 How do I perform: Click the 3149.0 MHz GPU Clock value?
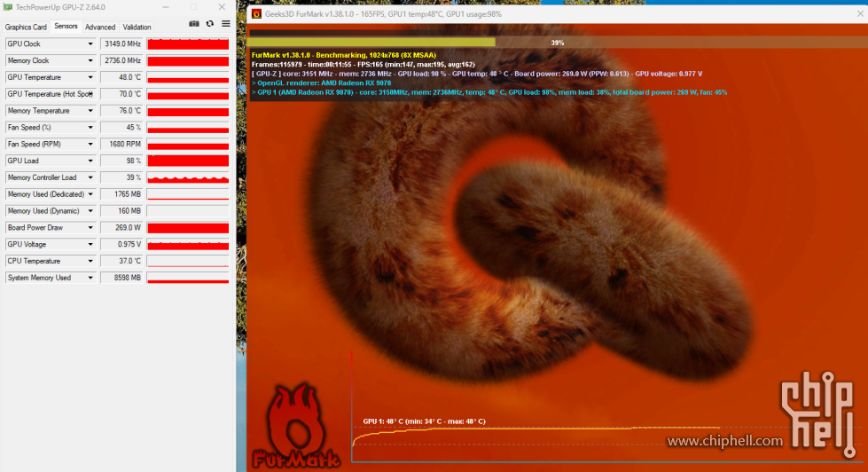(121, 43)
